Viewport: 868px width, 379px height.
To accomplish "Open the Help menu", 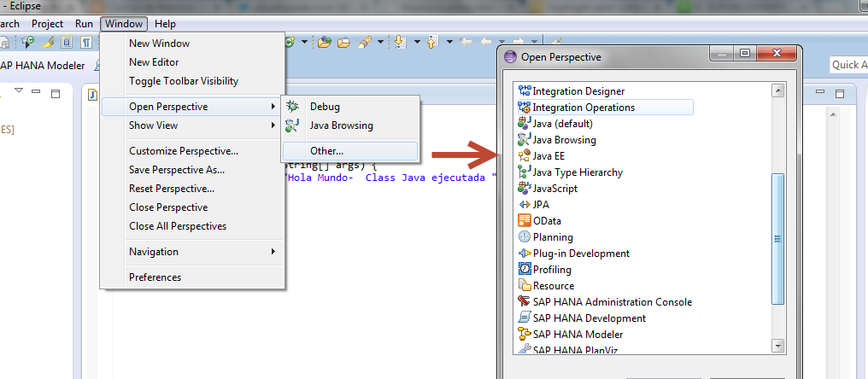I will point(165,24).
